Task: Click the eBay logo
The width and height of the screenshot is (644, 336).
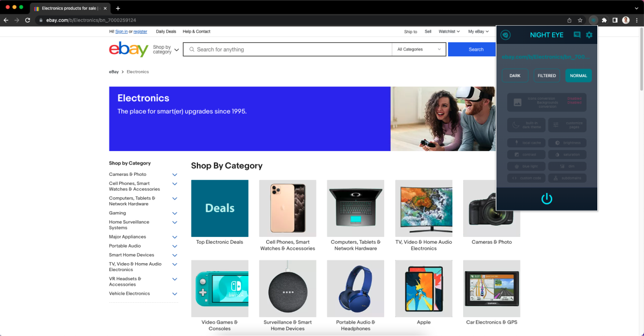Action: (x=129, y=49)
